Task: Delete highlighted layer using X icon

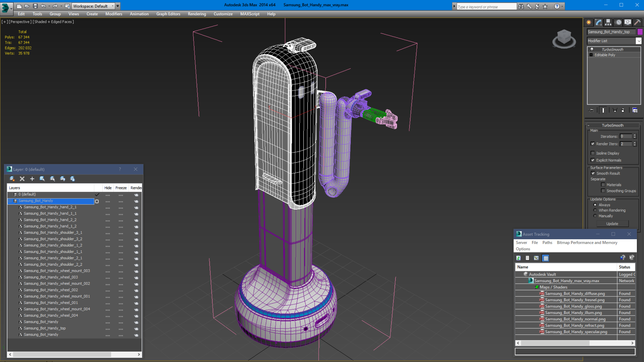Action: coord(22,179)
